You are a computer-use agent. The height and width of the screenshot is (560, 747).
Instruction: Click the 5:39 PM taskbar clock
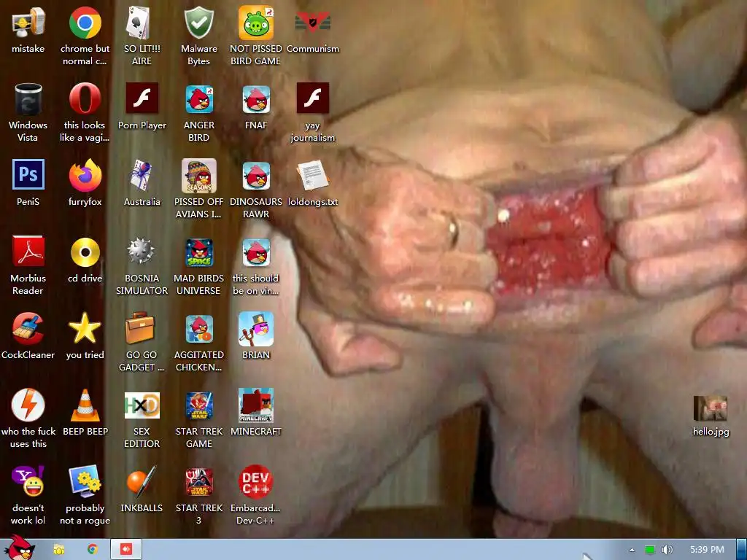(707, 550)
